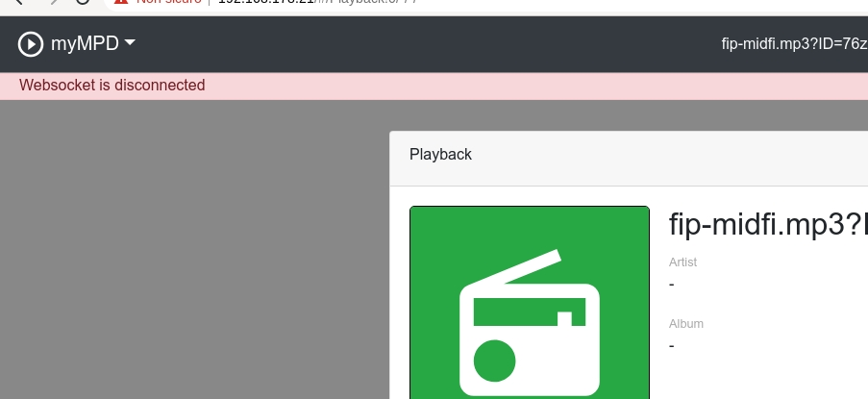Click the myMPD play-circle logo icon
The width and height of the screenshot is (868, 399).
click(31, 43)
